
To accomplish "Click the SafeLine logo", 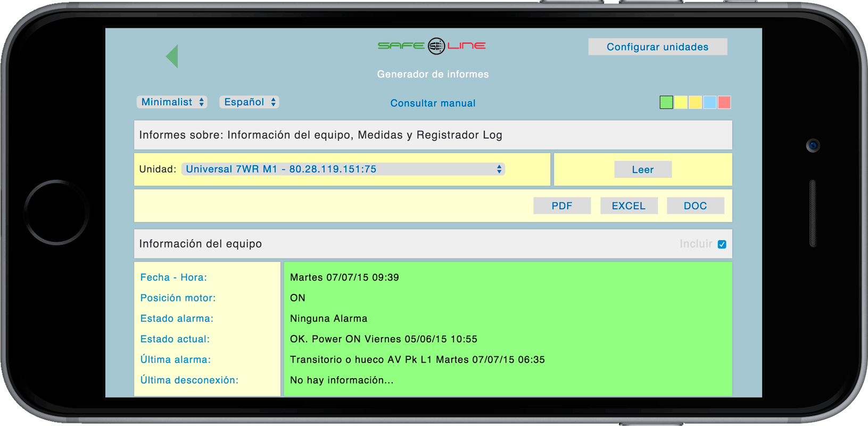I will tap(432, 46).
